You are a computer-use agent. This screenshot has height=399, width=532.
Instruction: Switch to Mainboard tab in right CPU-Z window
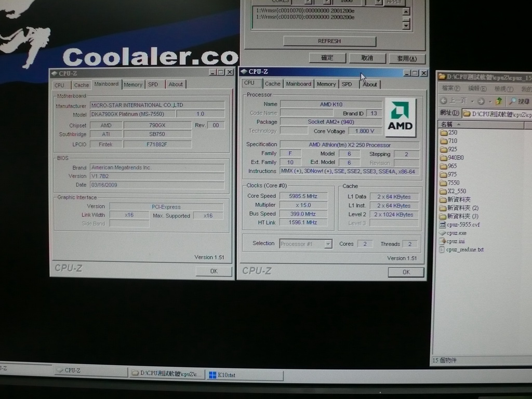299,84
